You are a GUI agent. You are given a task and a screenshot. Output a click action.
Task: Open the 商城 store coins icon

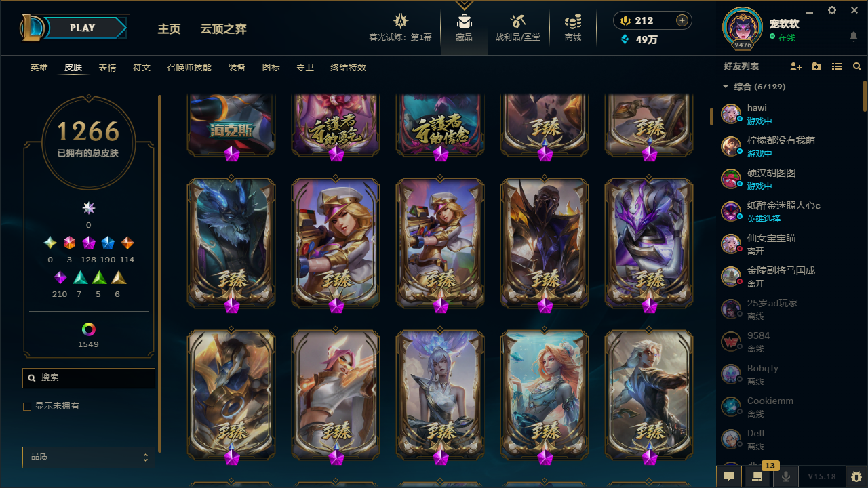[x=573, y=21]
